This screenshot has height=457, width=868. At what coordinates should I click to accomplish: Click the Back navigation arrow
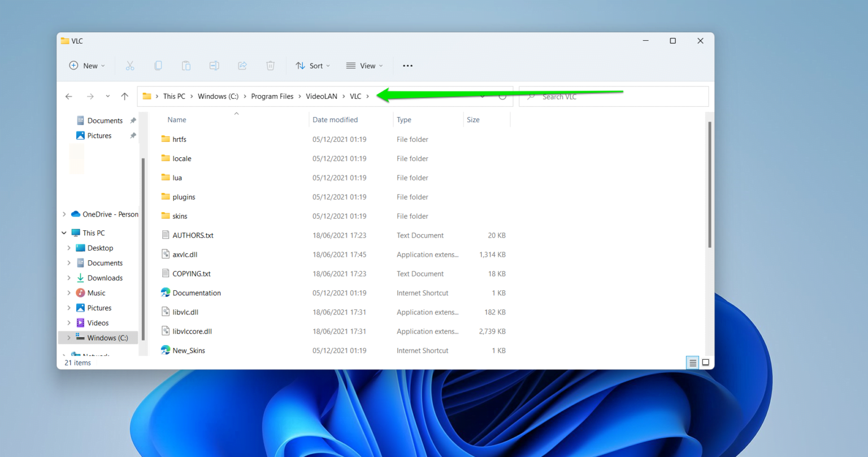click(68, 96)
